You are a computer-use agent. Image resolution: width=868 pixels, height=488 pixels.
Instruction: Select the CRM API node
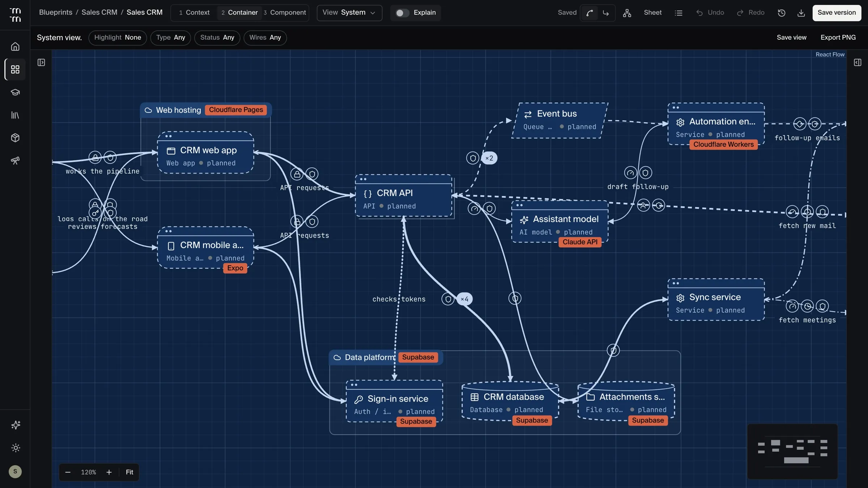[404, 196]
